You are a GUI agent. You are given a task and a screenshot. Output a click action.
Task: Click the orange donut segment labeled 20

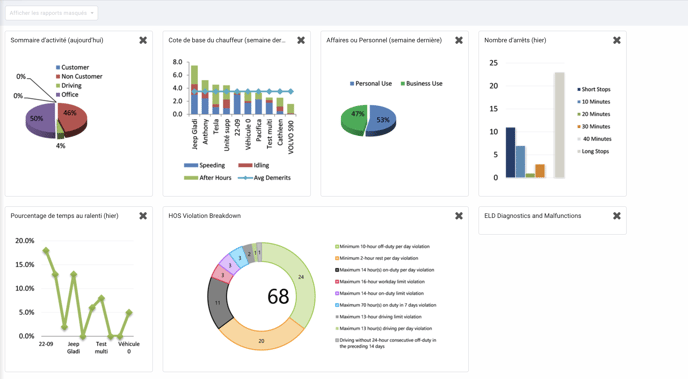pyautogui.click(x=262, y=341)
